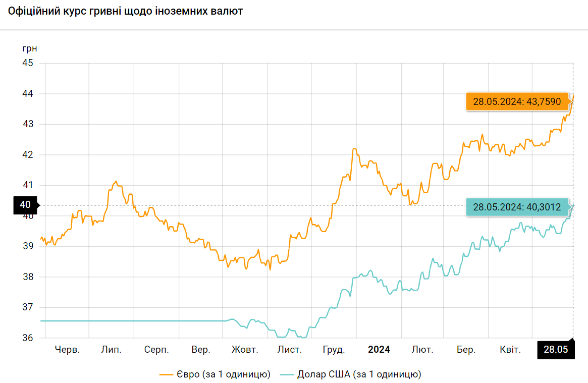Select the black 28.05 date marker
Viewport: 588px width, 383px height.
(x=556, y=350)
